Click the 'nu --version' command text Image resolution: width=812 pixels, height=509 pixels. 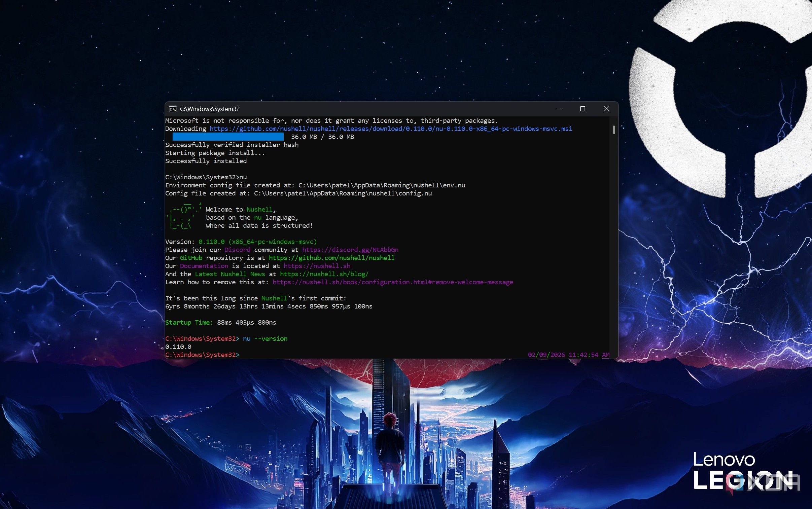(x=265, y=339)
